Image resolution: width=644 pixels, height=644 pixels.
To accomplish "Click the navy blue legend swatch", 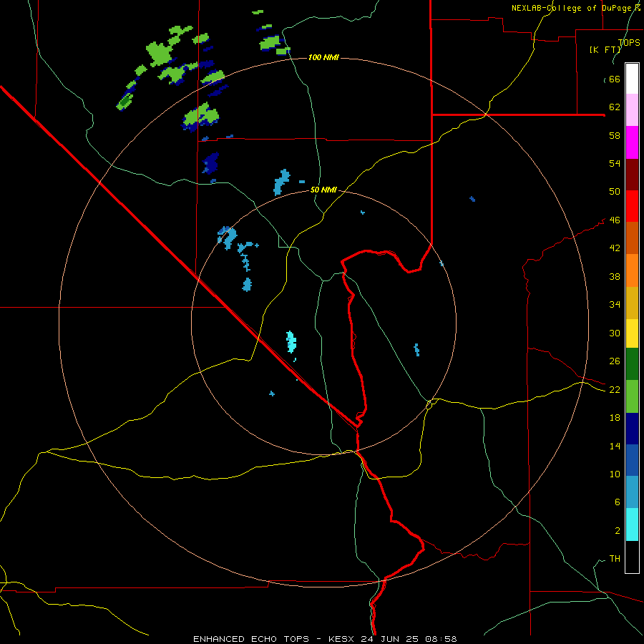I will (x=632, y=429).
